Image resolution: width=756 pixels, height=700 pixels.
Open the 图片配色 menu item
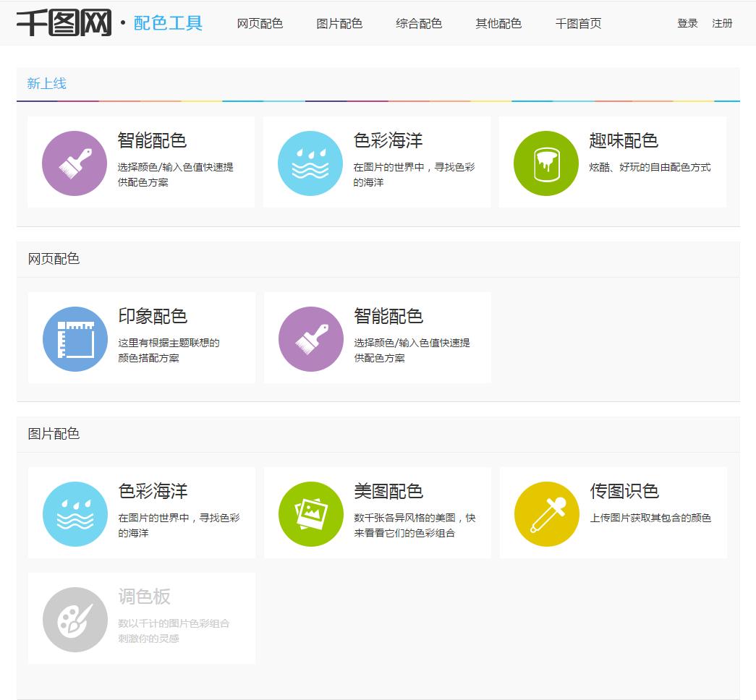[339, 23]
